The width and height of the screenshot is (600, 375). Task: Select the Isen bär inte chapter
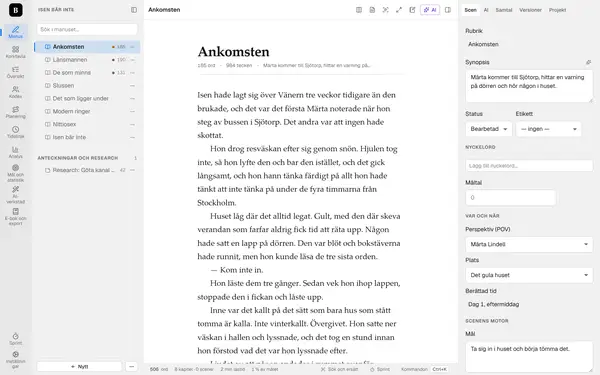click(87, 137)
